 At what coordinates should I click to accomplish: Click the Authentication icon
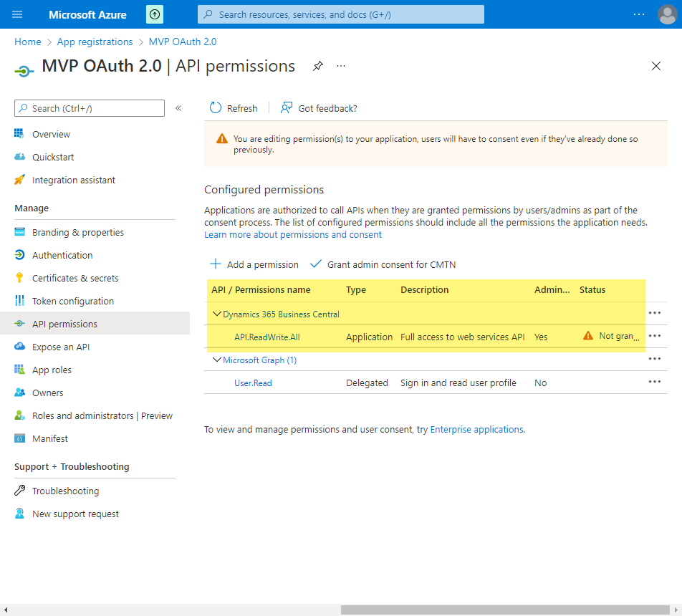pos(19,255)
